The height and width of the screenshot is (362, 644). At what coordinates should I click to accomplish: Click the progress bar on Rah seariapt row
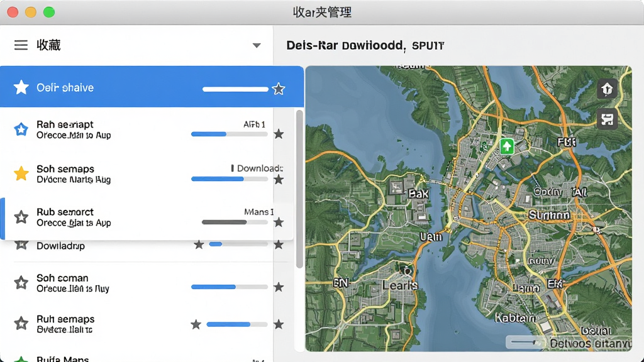[x=229, y=134]
